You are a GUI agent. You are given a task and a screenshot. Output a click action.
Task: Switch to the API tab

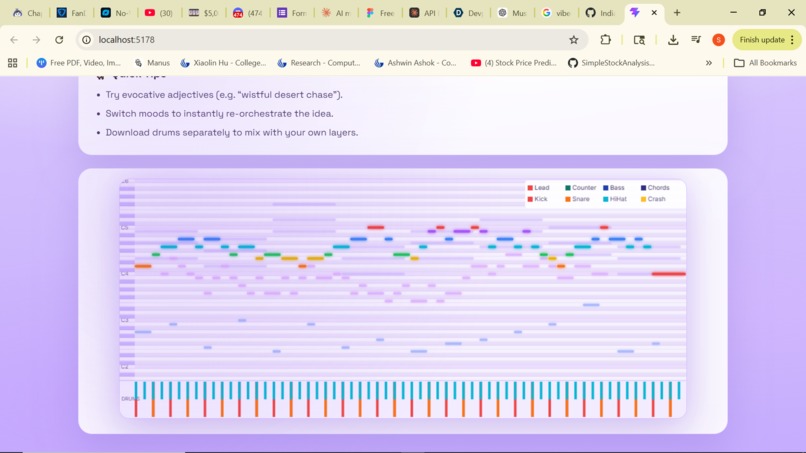coord(423,13)
